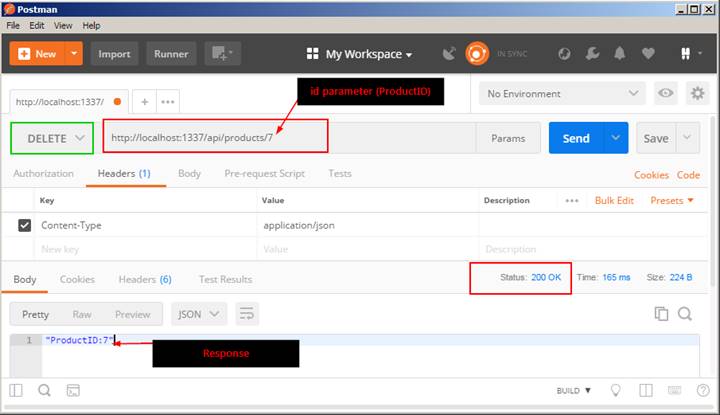Open the Help menu
This screenshot has height=415, width=720.
(x=91, y=25)
